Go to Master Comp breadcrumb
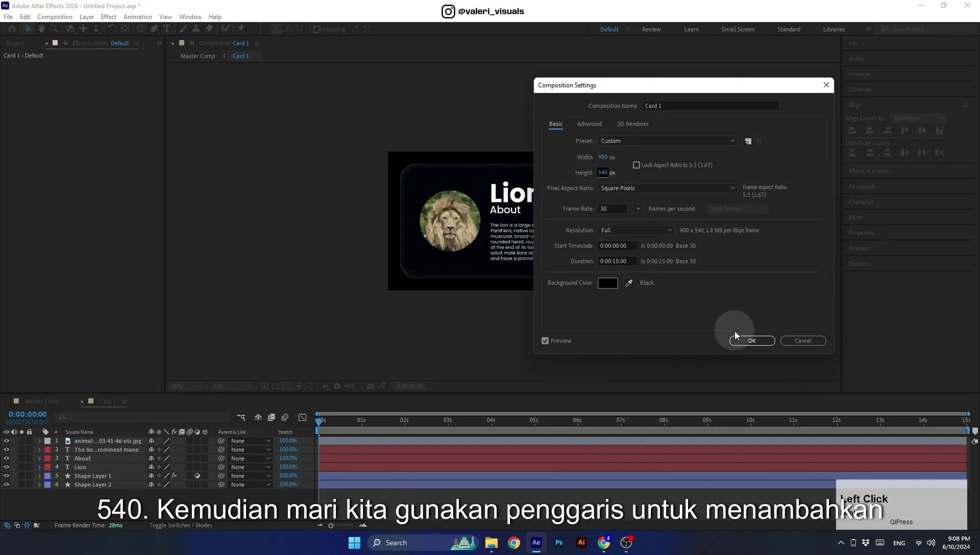 point(198,56)
